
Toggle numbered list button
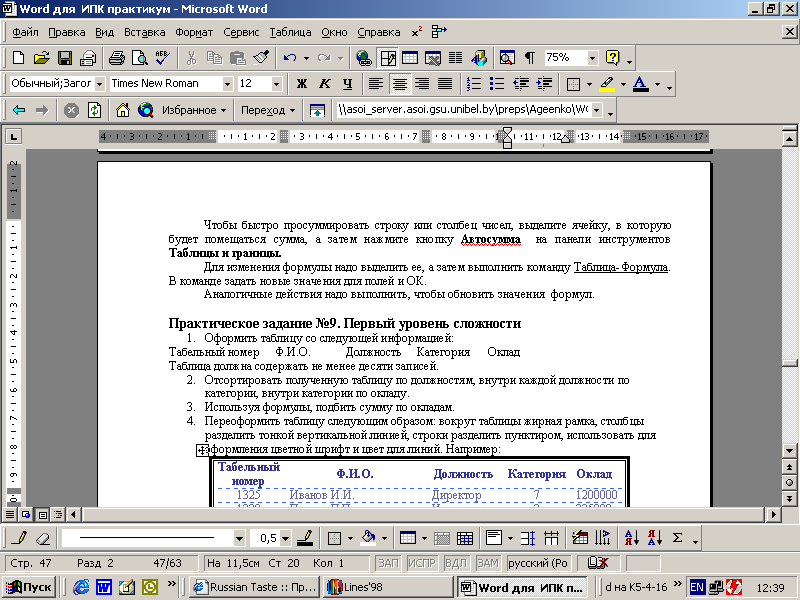[474, 84]
